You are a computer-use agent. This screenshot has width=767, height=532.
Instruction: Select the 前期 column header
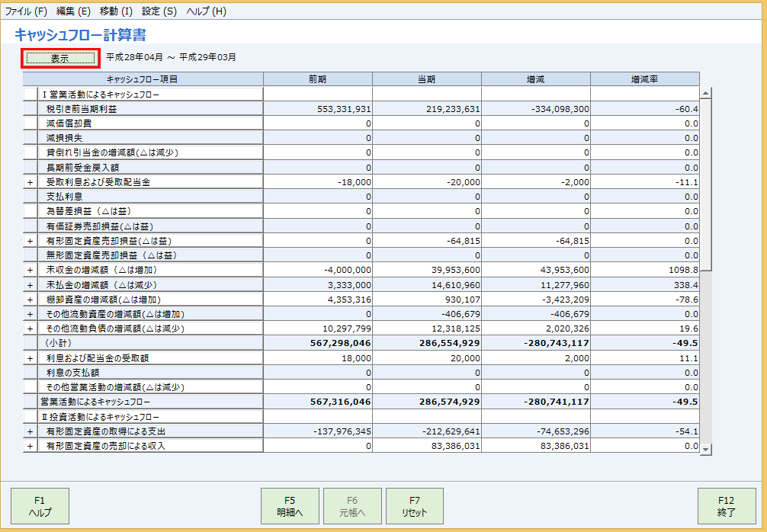point(318,78)
